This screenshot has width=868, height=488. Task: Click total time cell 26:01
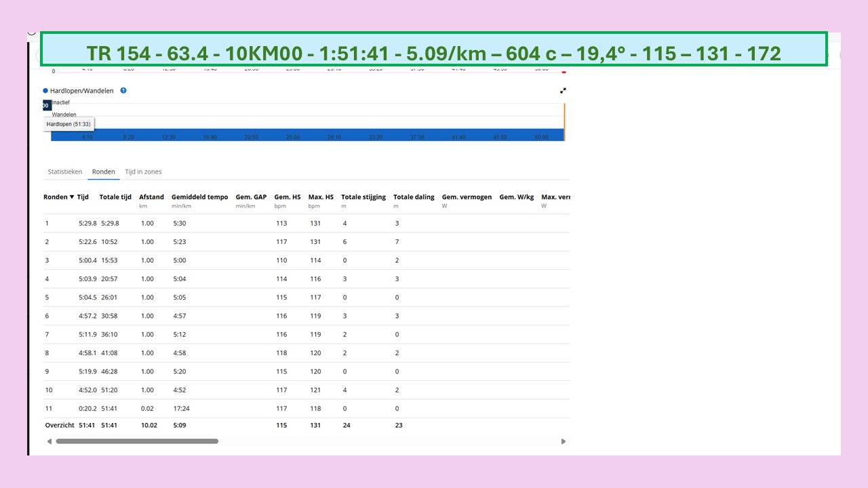coord(109,298)
